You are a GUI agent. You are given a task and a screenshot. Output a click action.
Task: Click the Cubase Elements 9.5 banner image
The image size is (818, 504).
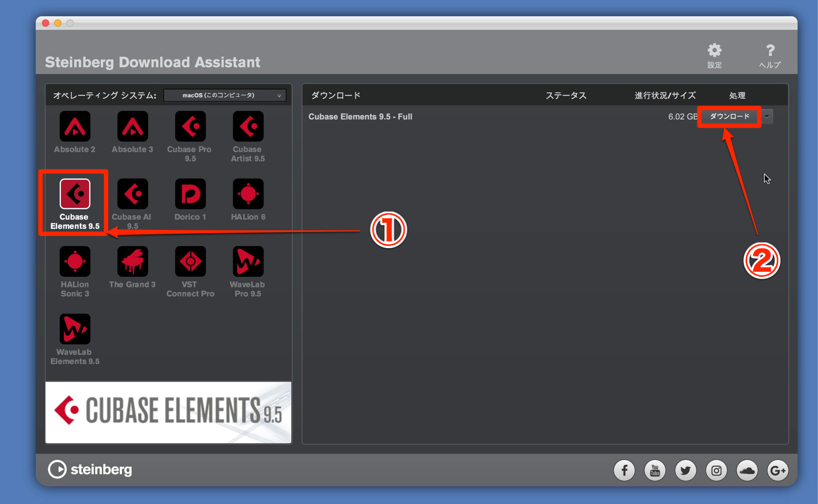click(169, 412)
